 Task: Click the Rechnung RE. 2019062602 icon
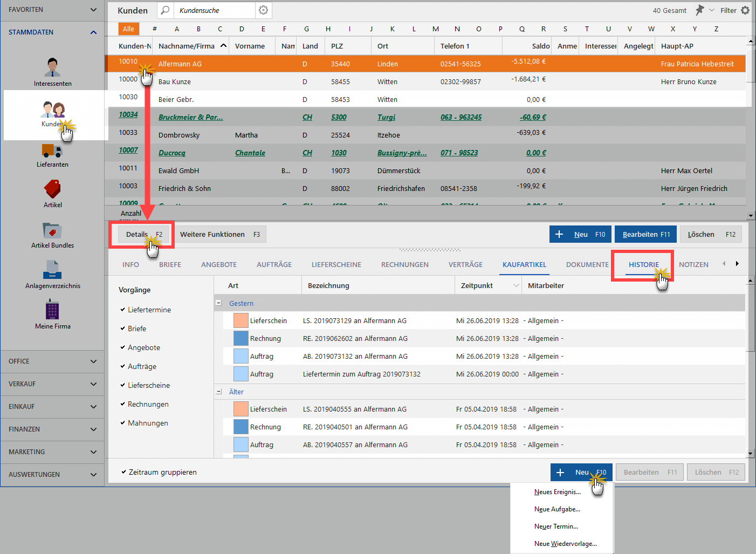240,338
